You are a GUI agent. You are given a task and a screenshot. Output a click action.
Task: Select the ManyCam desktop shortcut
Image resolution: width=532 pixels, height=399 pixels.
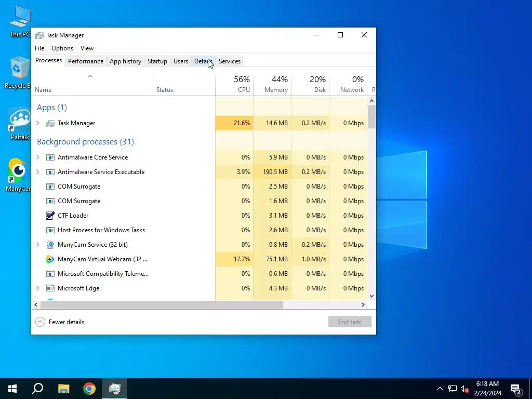coord(19,175)
